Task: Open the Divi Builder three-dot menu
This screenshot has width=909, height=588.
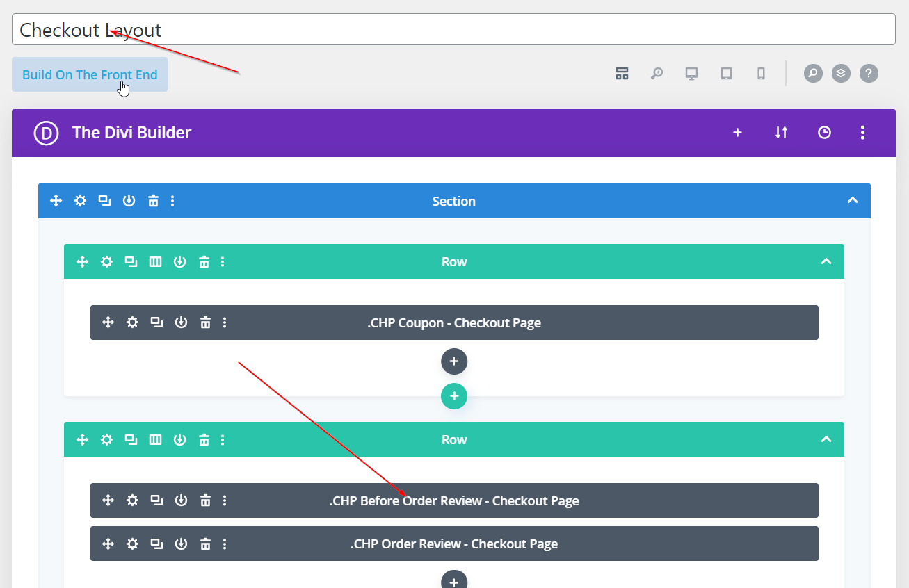Action: (862, 133)
